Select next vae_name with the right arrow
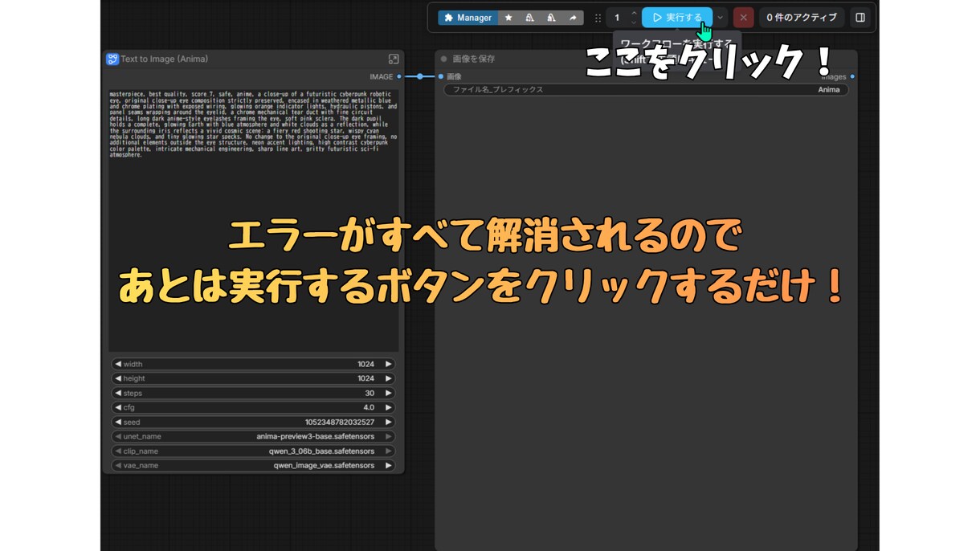The width and height of the screenshot is (980, 551). (389, 465)
